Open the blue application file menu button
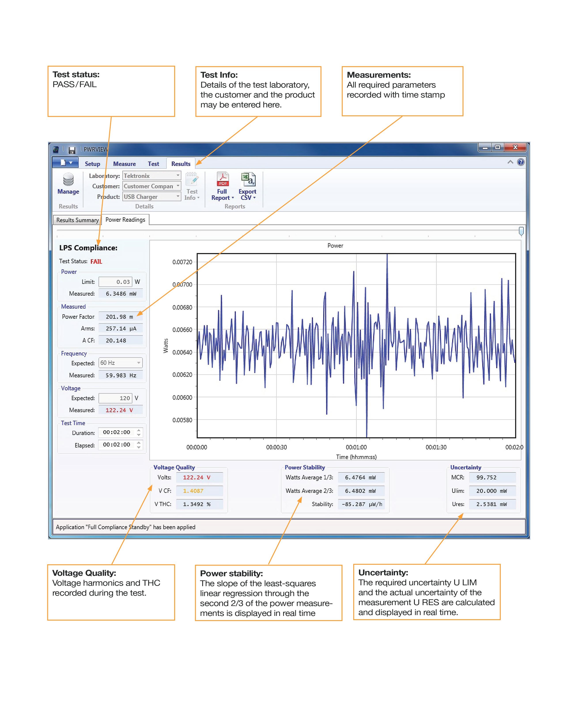 [65, 163]
